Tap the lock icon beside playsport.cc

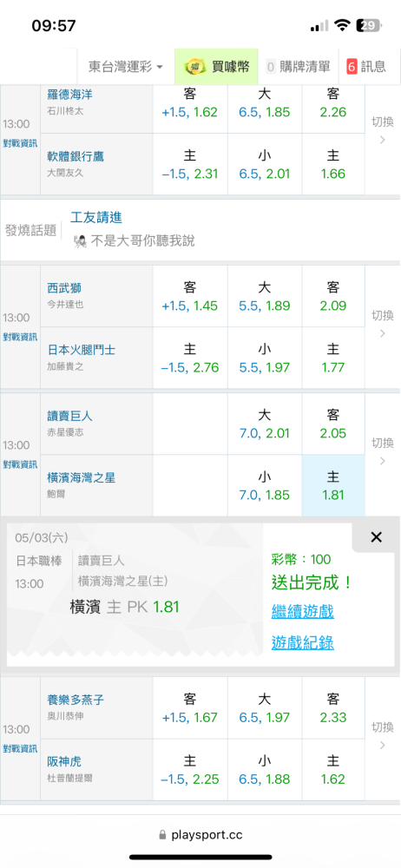[x=162, y=835]
